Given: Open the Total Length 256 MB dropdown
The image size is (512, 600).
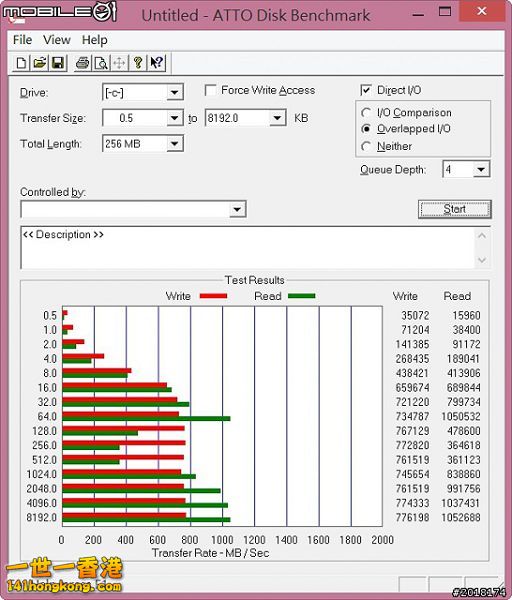Looking at the screenshot, I should (x=174, y=144).
